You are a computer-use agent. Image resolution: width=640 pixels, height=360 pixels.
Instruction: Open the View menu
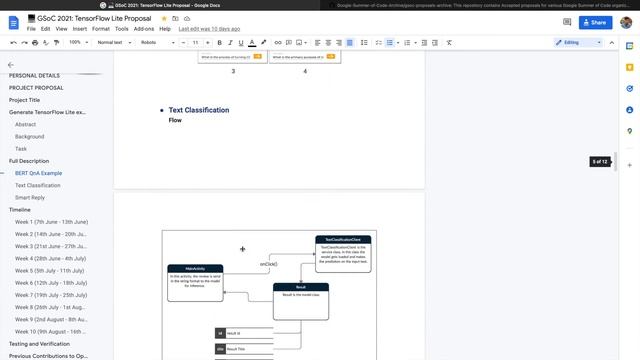(x=61, y=29)
